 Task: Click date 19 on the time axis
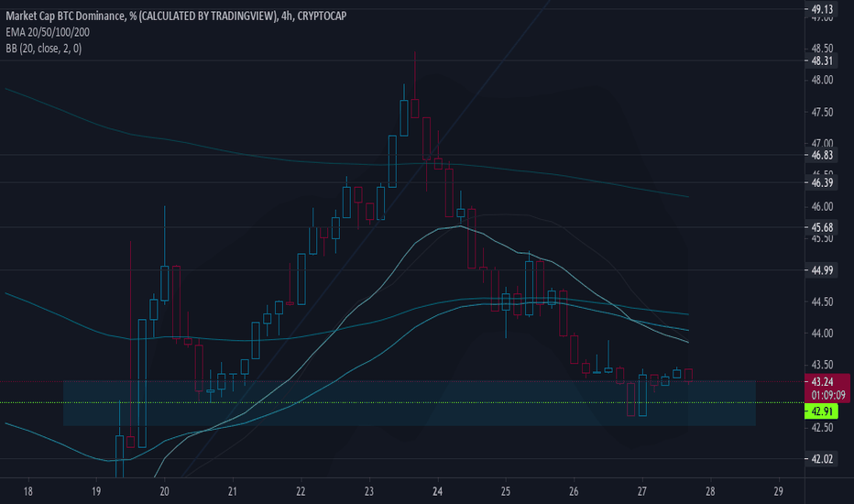click(x=96, y=491)
